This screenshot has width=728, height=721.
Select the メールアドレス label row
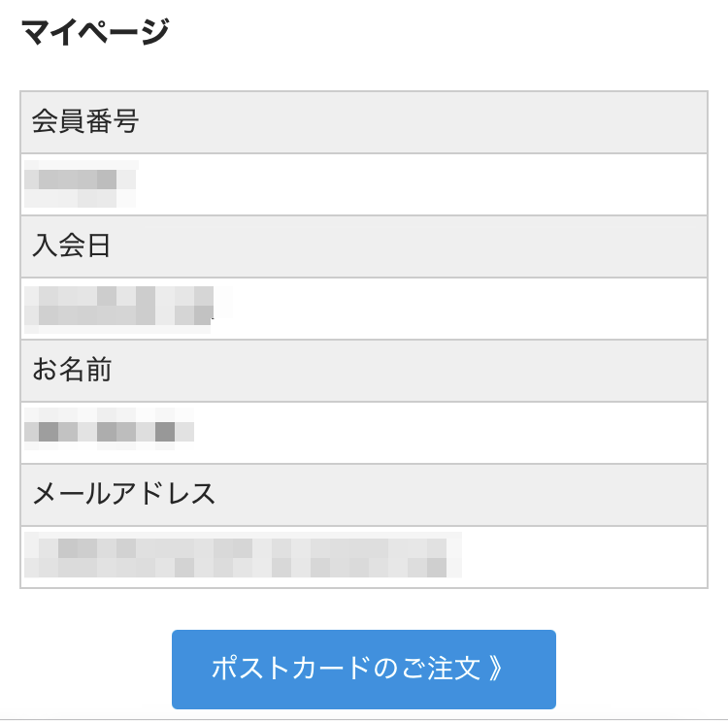[363, 495]
